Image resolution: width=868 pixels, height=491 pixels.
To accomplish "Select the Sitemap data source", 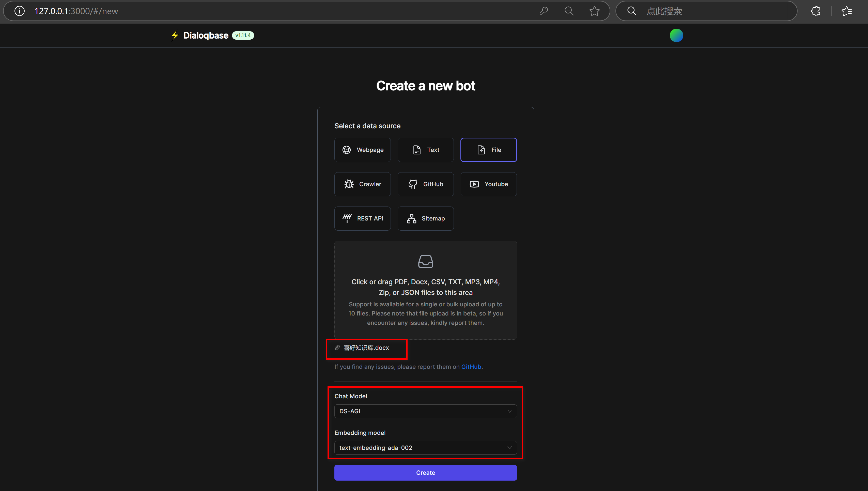I will [x=425, y=218].
